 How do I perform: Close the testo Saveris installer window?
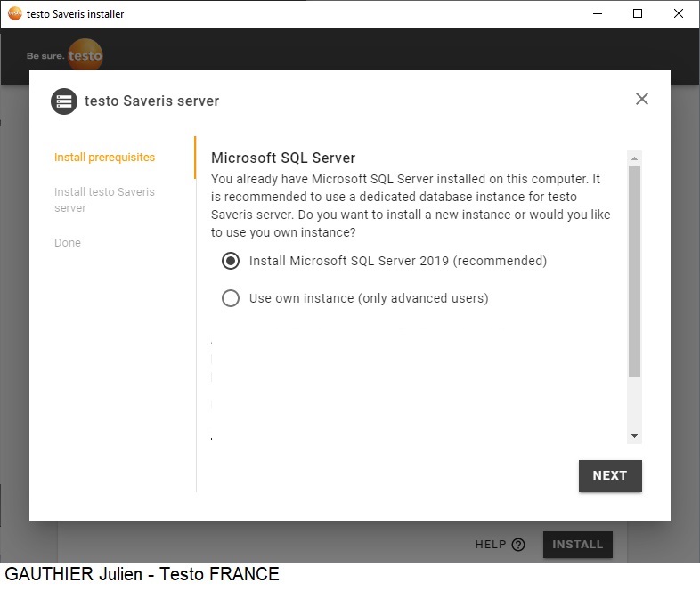(x=678, y=14)
